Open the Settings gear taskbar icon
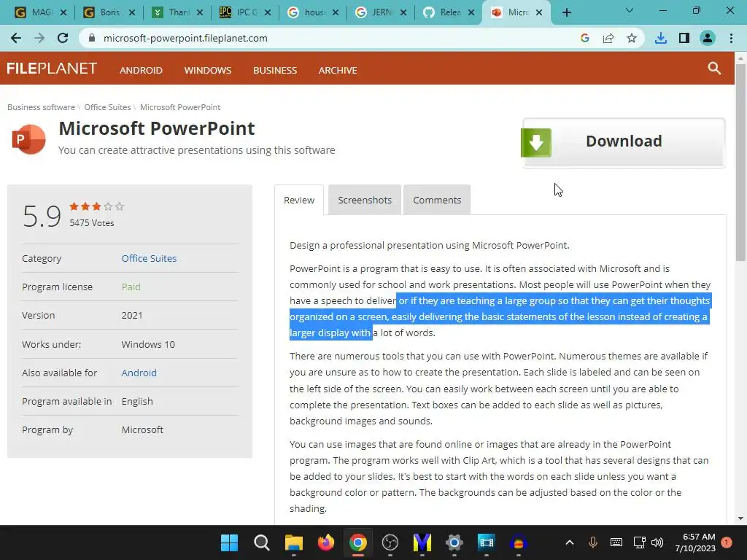The image size is (747, 560). [454, 542]
